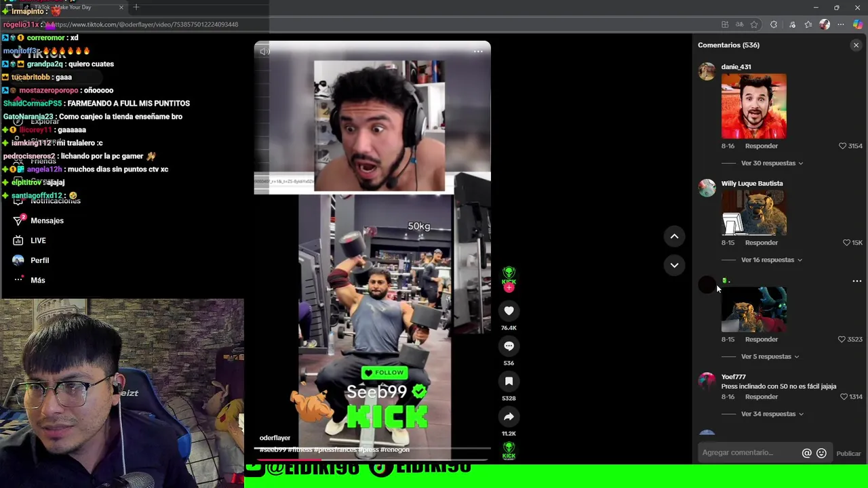Reply to Yoef777's comment via Responder
The image size is (868, 488).
(x=762, y=396)
